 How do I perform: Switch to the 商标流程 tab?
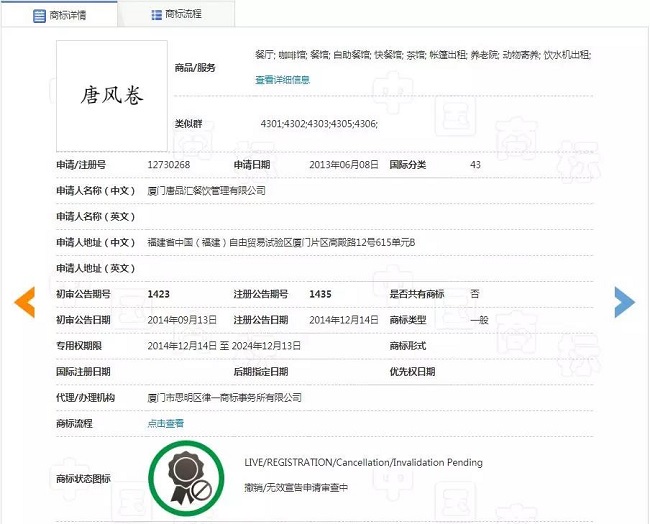click(x=183, y=15)
